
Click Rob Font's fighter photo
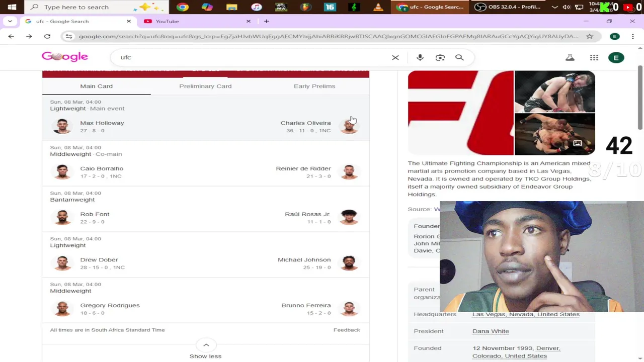point(62,217)
